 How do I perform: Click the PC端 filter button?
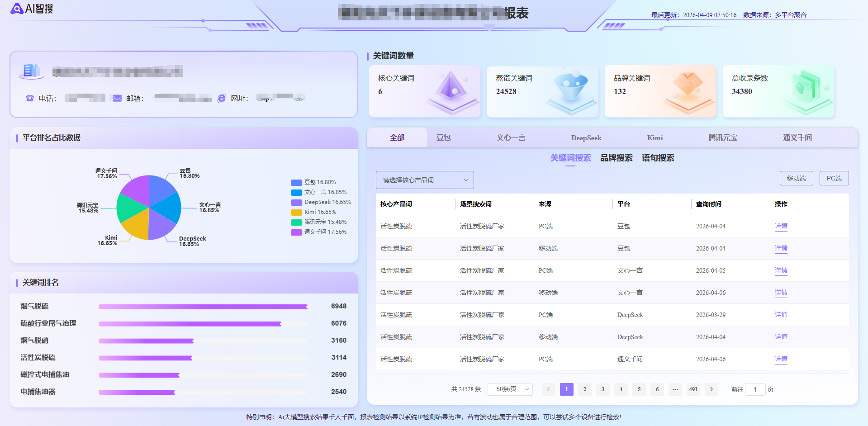[x=834, y=178]
